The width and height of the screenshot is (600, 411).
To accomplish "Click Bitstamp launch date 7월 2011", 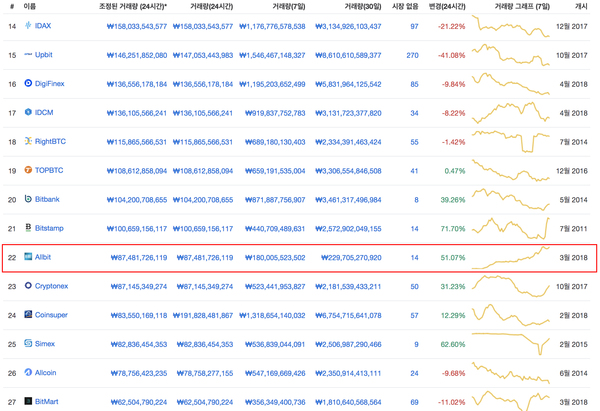I will tap(573, 229).
